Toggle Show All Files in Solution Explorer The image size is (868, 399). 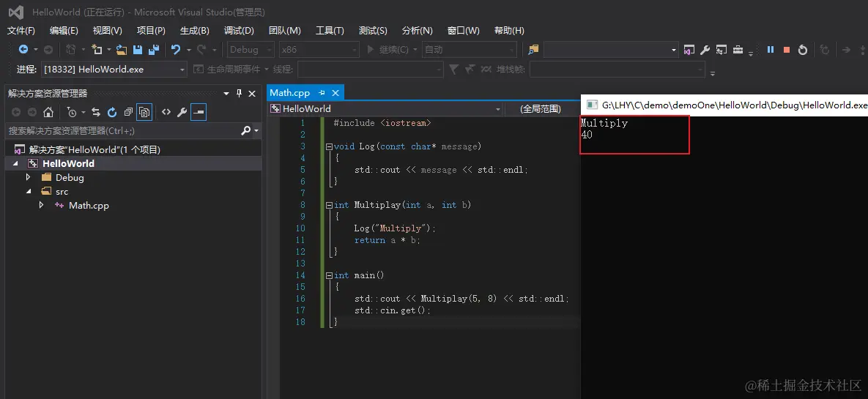pyautogui.click(x=144, y=112)
